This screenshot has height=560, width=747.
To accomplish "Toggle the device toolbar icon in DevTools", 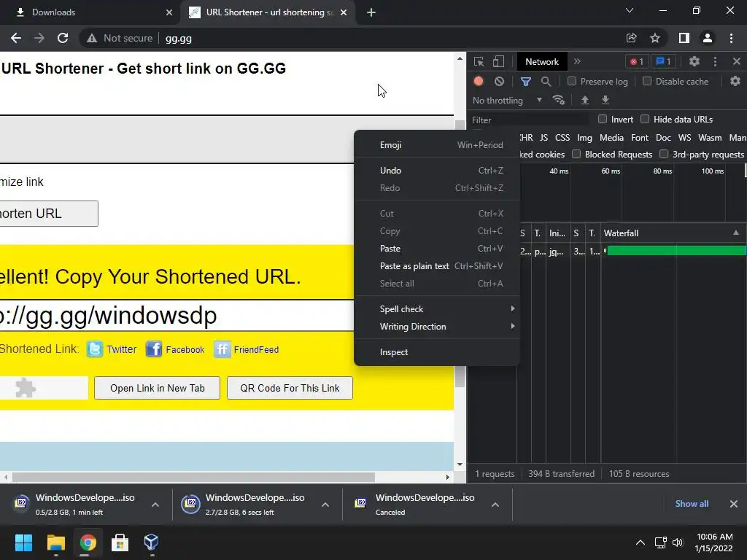I will click(x=498, y=61).
